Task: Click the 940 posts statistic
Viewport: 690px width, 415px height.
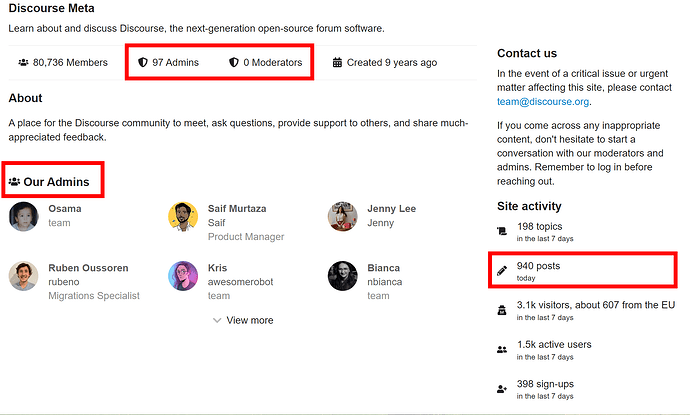Action: [539, 266]
